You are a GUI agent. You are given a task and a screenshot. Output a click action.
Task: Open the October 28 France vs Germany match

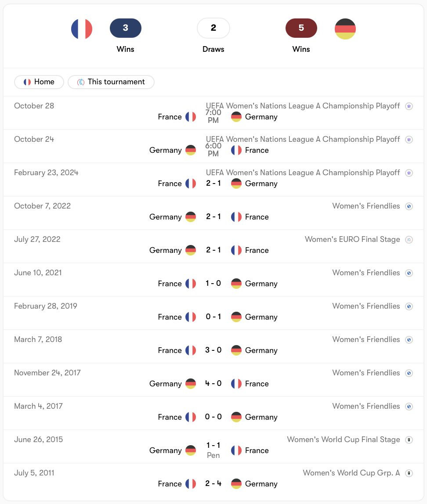pos(213,113)
